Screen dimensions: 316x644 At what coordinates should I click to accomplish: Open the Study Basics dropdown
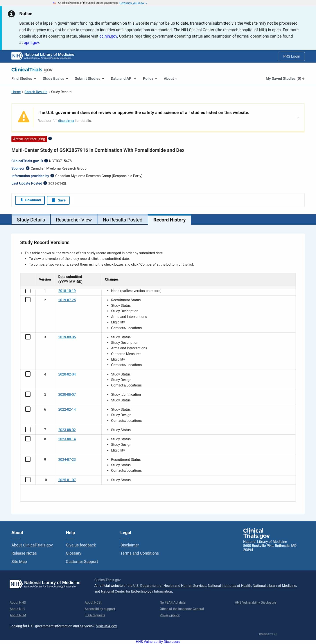(56, 78)
